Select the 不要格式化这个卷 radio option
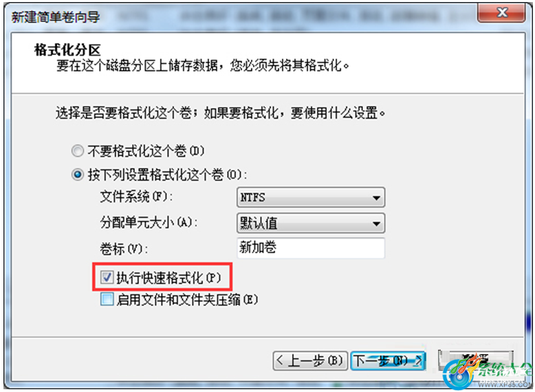This screenshot has height=392, width=535. tap(78, 151)
